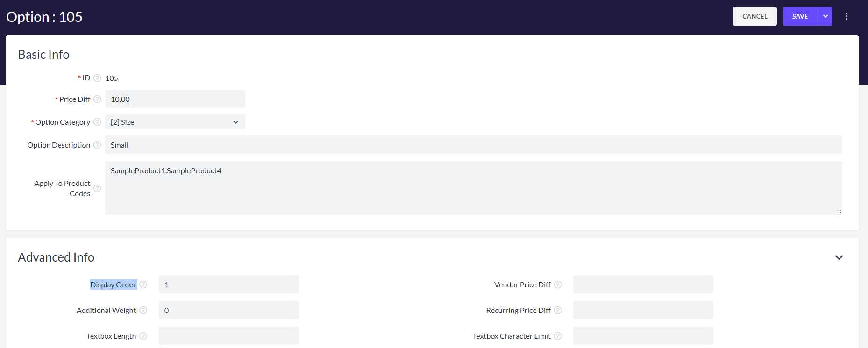Screen dimensions: 868x348
Task: Click the Price Diff input field
Action: [x=175, y=99]
